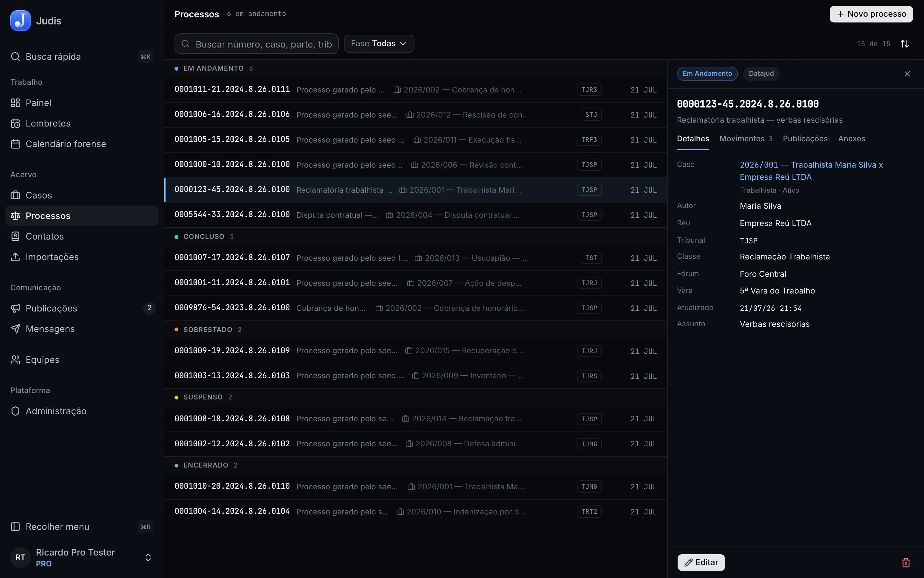Image resolution: width=924 pixels, height=578 pixels.
Task: Click the case icon in row 0001007-17
Action: pos(418,258)
